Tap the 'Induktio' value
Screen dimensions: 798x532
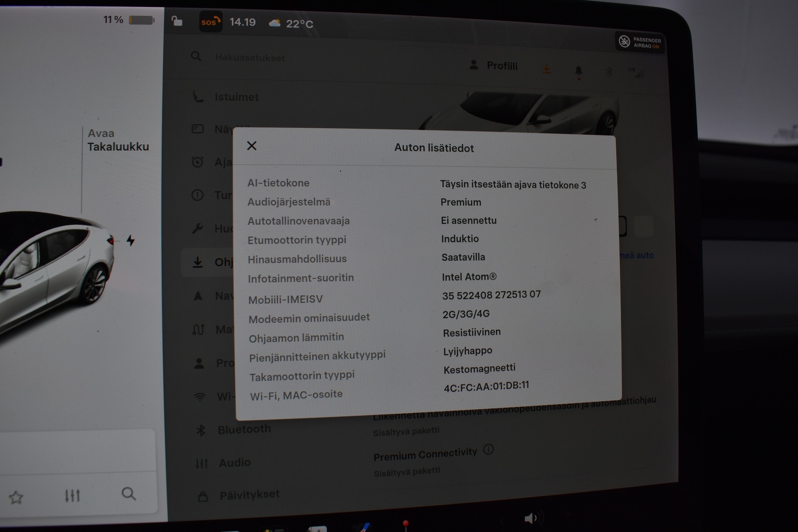click(460, 239)
